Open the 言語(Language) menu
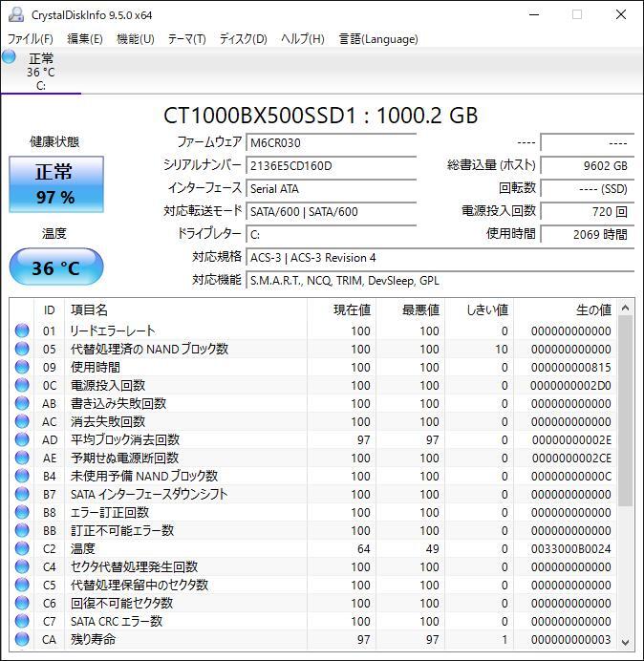The height and width of the screenshot is (661, 644). pyautogui.click(x=378, y=39)
